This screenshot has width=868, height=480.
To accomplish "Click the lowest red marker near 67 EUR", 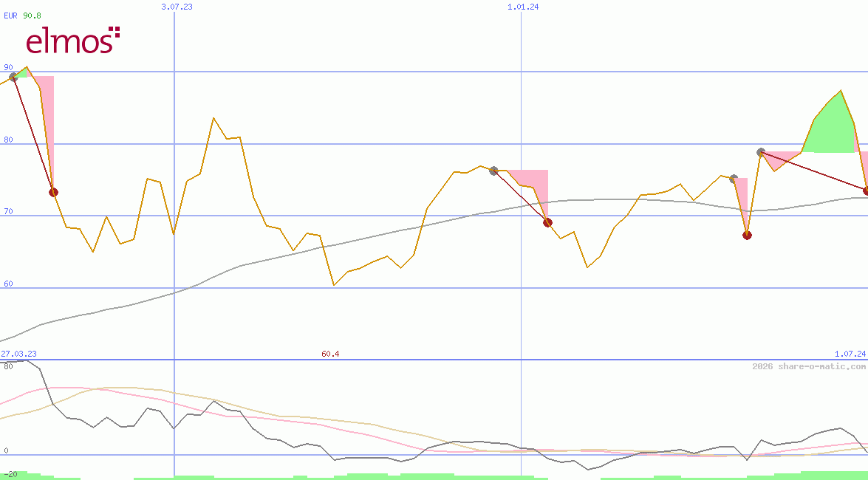I will coord(747,235).
